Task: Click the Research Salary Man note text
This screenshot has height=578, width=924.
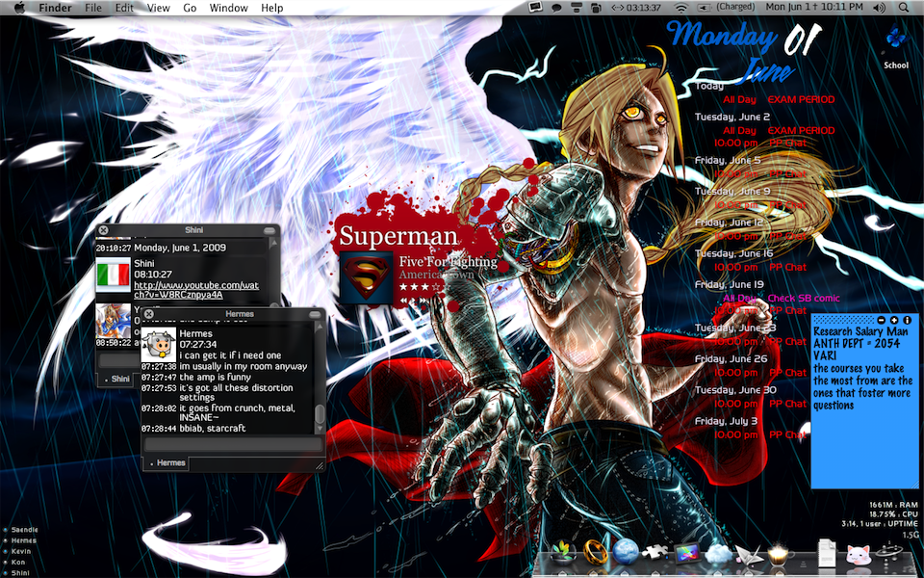Action: (860, 332)
